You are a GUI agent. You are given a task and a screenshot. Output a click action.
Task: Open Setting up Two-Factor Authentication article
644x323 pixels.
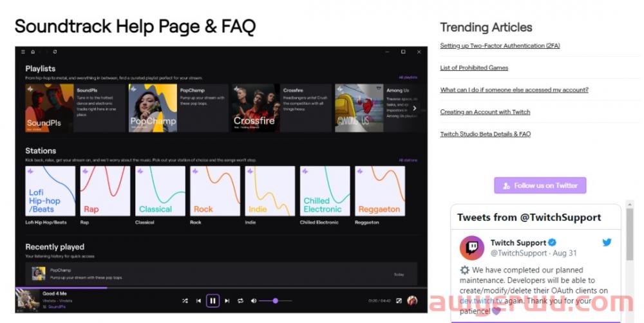pos(500,46)
